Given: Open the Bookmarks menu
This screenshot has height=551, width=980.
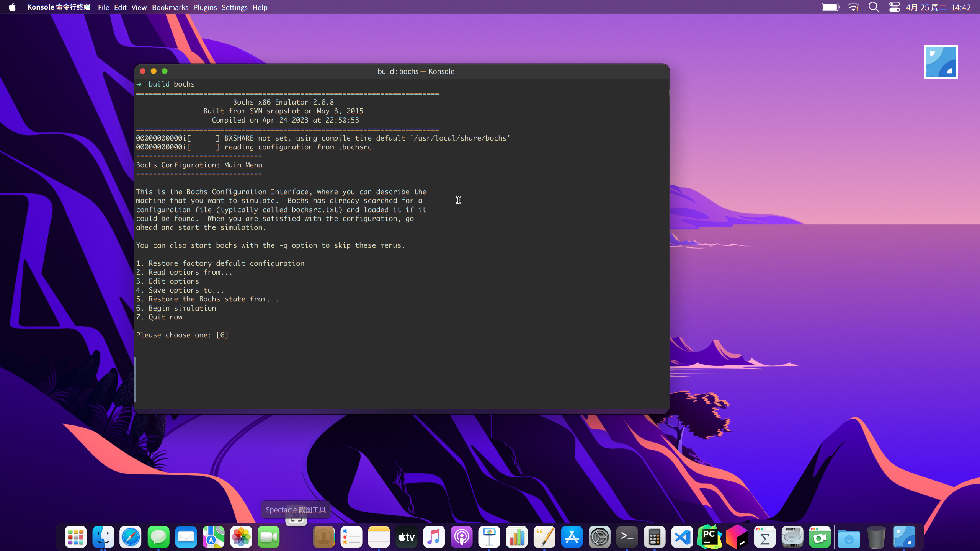Looking at the screenshot, I should pos(170,7).
